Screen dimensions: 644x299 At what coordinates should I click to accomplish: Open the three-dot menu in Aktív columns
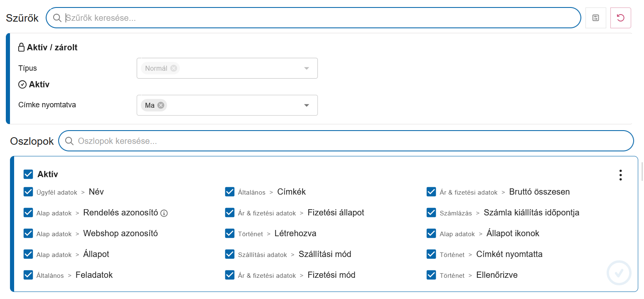(x=620, y=175)
